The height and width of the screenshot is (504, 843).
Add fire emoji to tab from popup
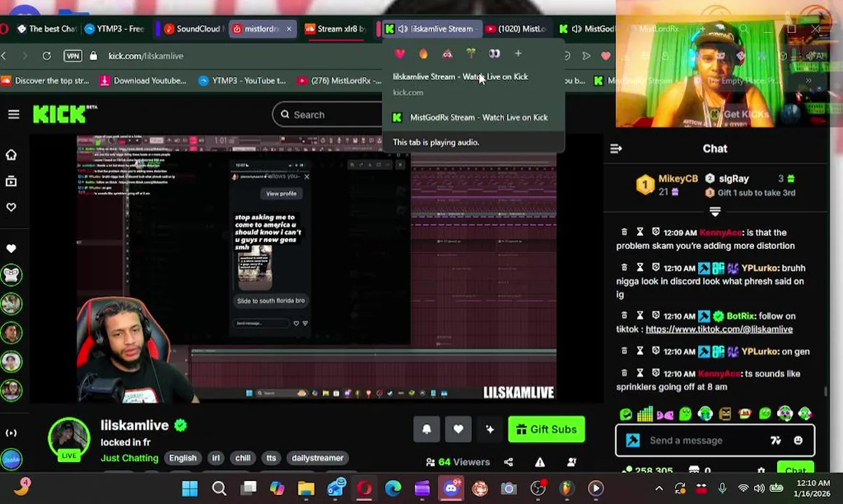pos(424,54)
